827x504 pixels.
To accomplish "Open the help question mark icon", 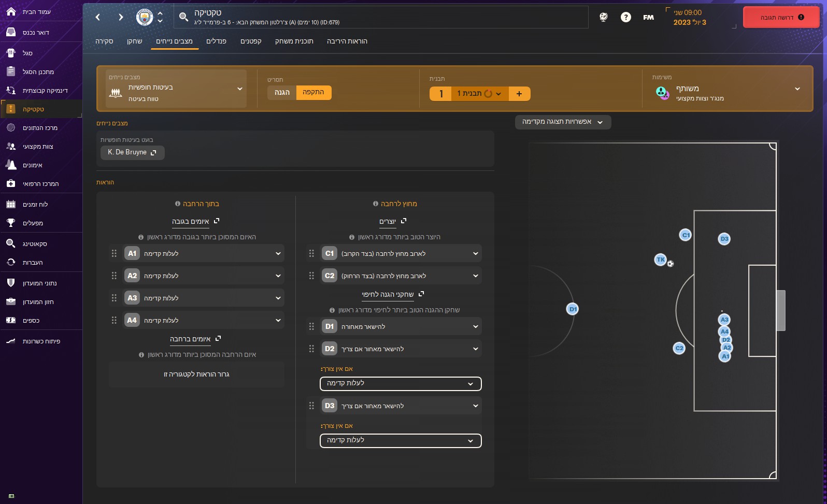I will pos(626,17).
